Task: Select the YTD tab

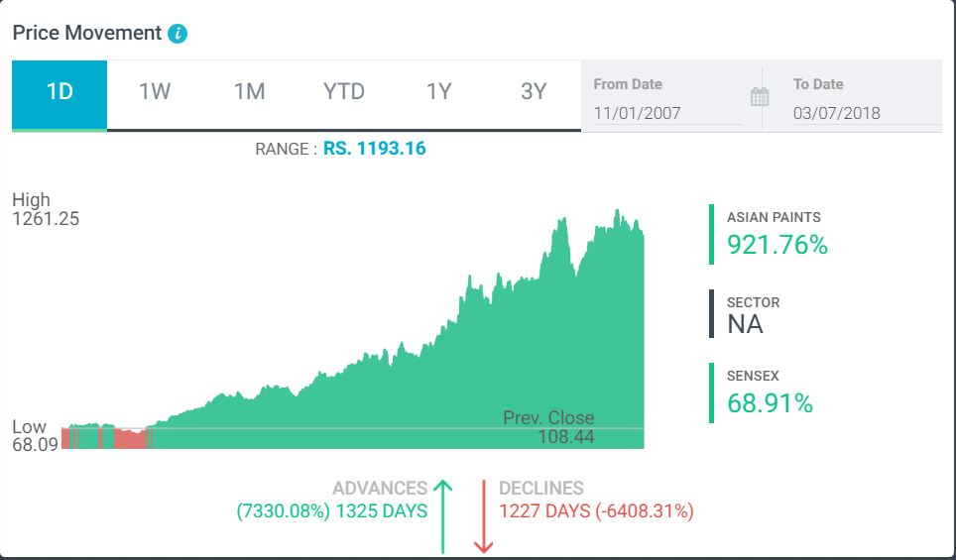Action: click(344, 92)
